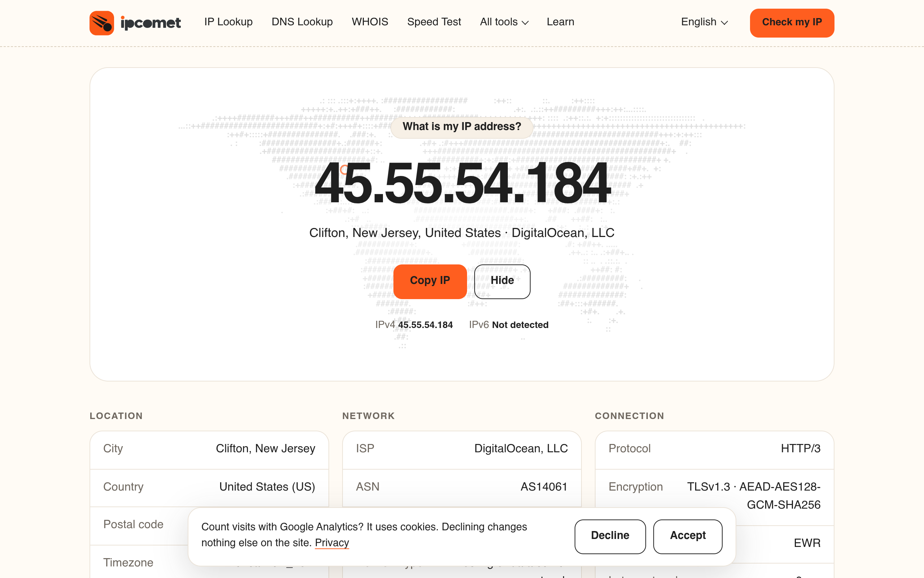Open the Speed Test page

click(x=434, y=22)
